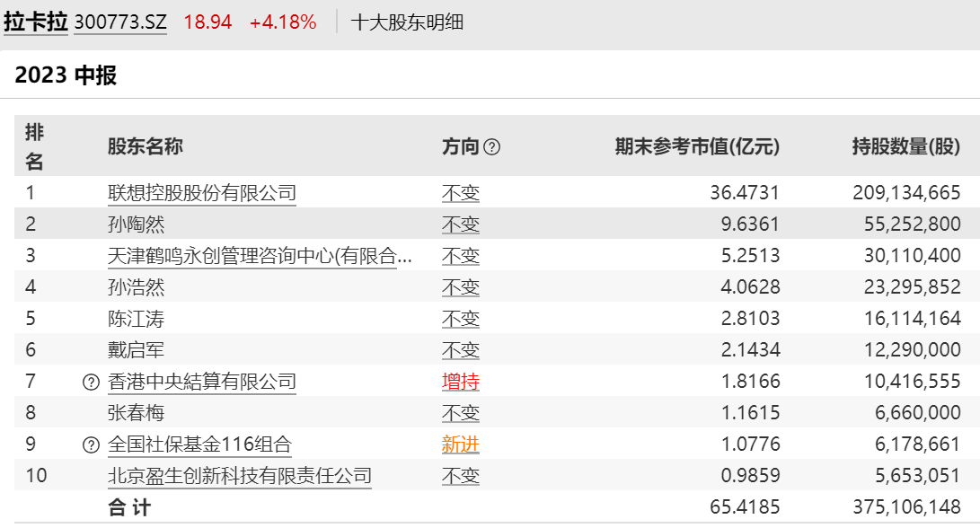Click the 持股数量(股) column header

(905, 146)
